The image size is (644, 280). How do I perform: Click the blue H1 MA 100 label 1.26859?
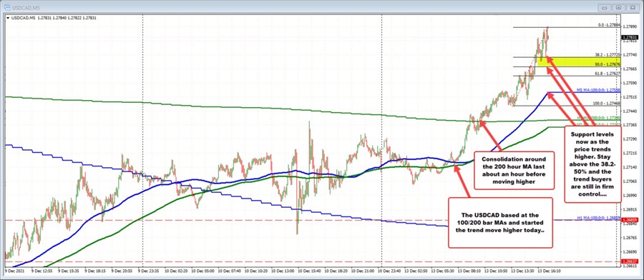[598, 218]
